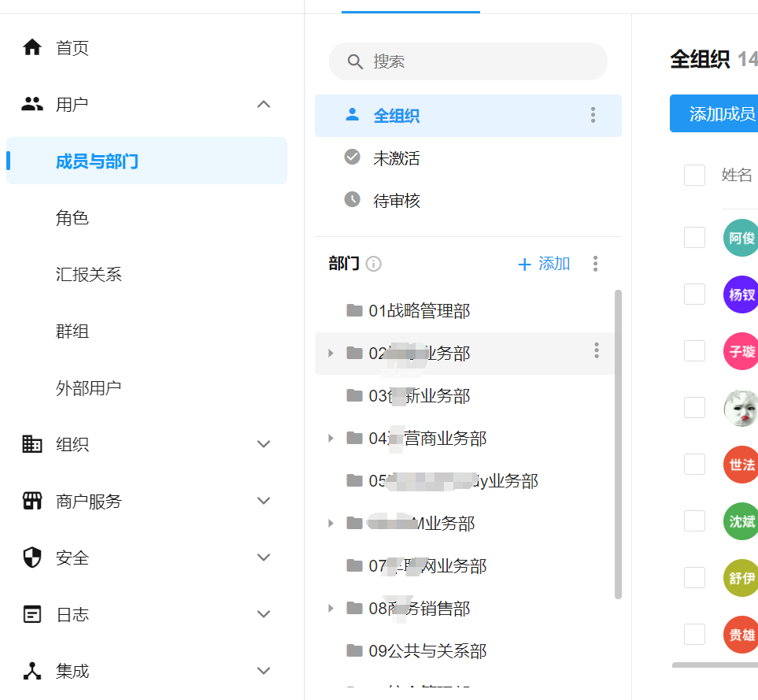Click the storefront icon for 商户服务
This screenshot has width=758, height=700.
tap(32, 502)
